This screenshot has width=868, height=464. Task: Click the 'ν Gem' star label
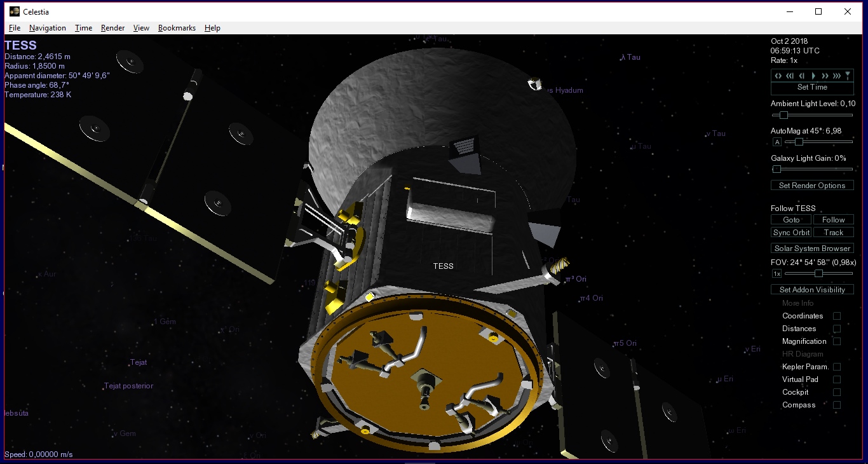coord(125,433)
